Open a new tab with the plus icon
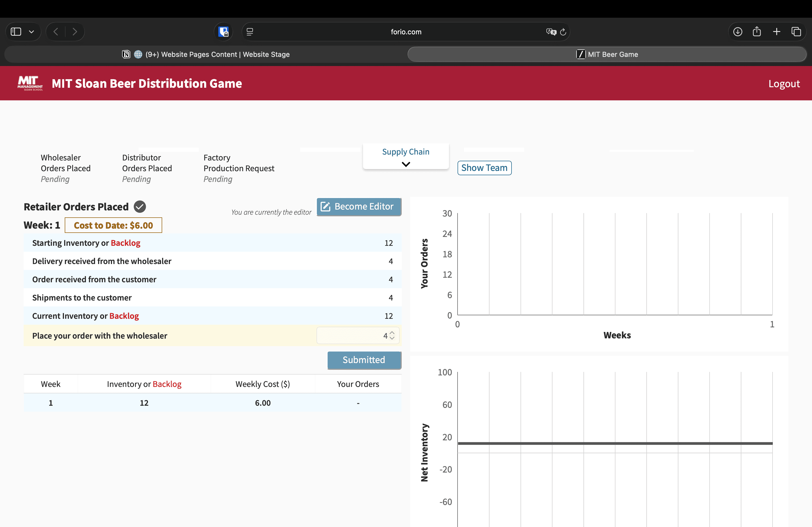This screenshot has width=812, height=527. [777, 32]
